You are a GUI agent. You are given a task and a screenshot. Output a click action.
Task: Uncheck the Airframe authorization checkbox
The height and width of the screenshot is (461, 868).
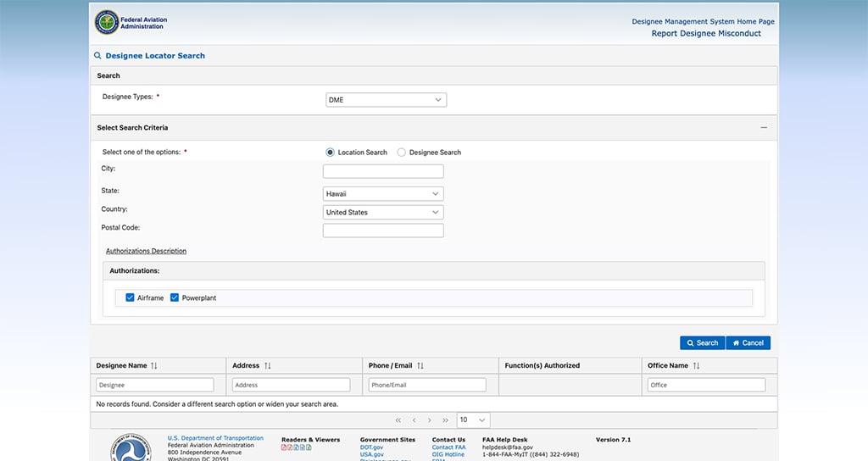(x=130, y=298)
